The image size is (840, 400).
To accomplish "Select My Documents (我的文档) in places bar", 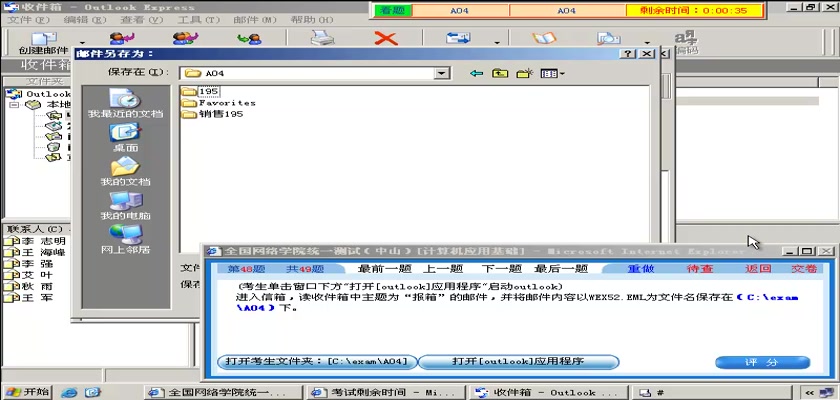I will point(125,172).
